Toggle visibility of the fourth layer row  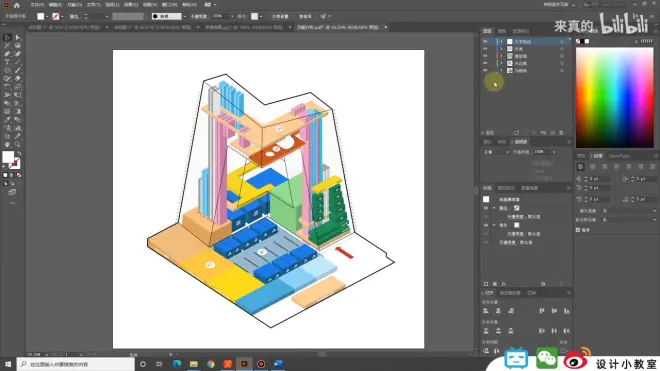pyautogui.click(x=485, y=63)
